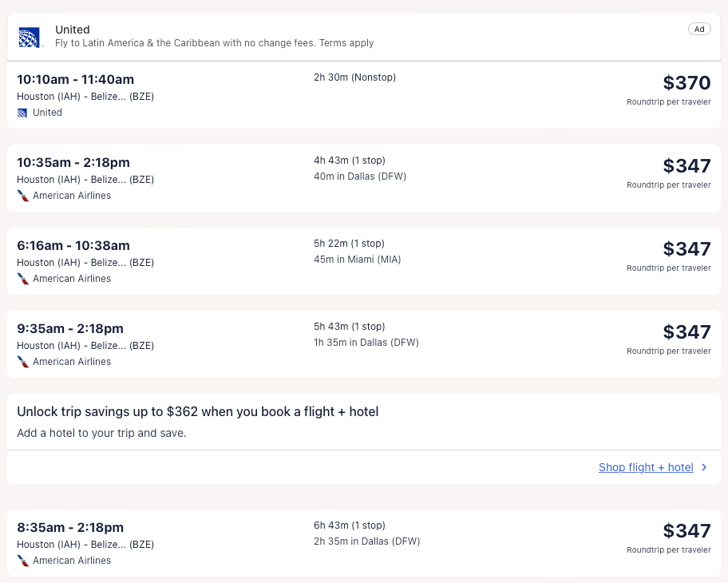
Task: Pick the 9:35am - 2:18pm American Airlines flight
Action: point(70,329)
